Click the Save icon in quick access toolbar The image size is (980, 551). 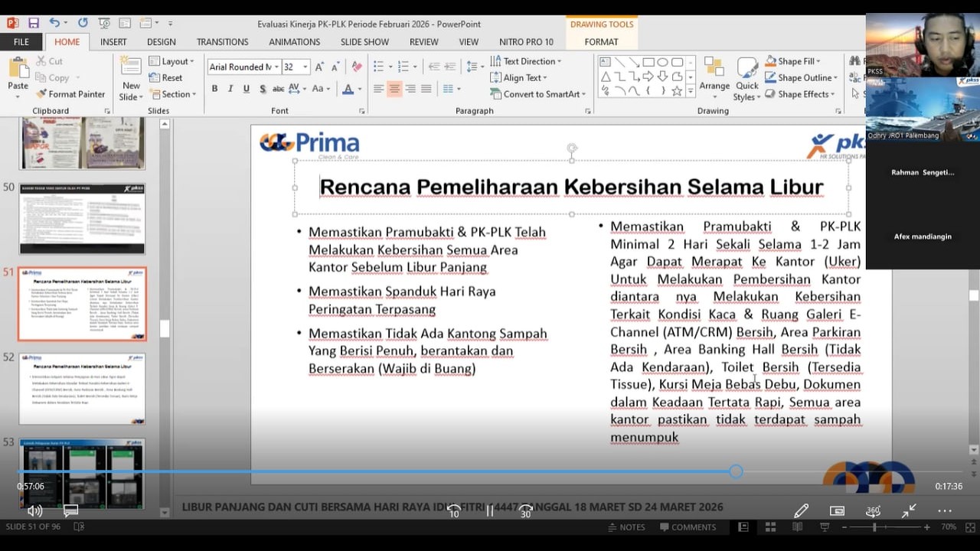click(x=33, y=23)
